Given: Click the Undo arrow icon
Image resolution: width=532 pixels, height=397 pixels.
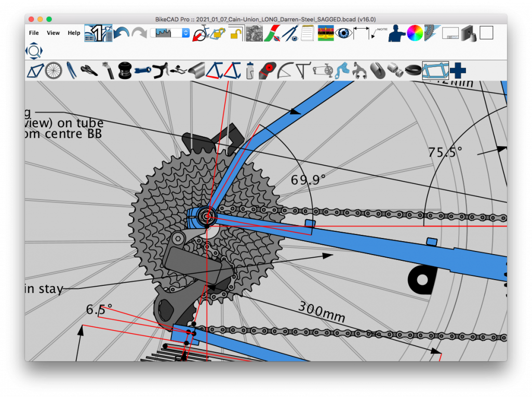Looking at the screenshot, I should point(121,33).
